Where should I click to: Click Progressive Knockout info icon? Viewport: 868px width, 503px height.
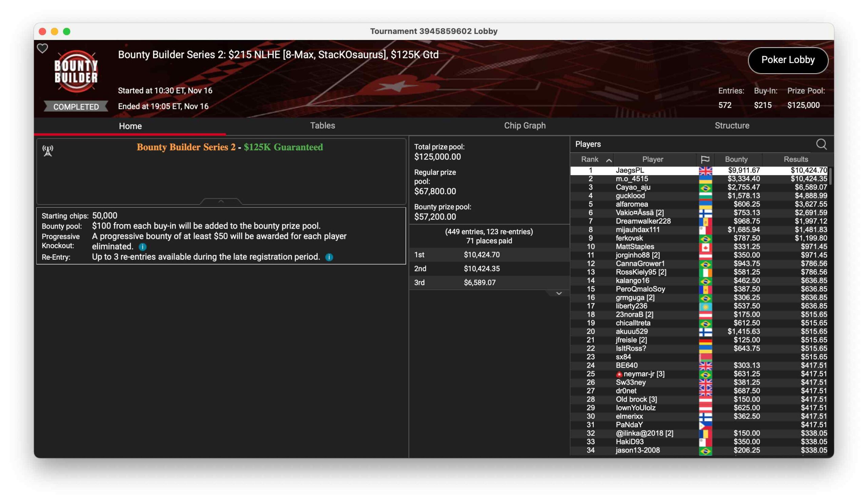pos(142,247)
